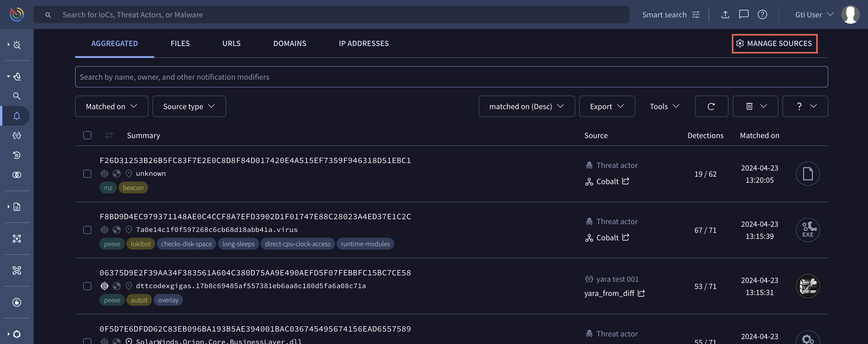Check the 06375D9E2F39 row checkbox
This screenshot has width=868, height=344.
coord(87,286)
